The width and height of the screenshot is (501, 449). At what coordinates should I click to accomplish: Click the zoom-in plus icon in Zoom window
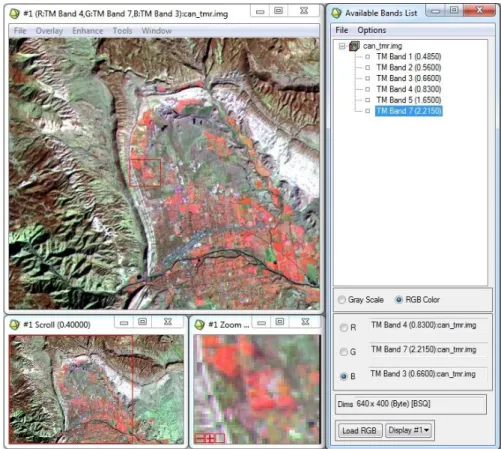coord(210,438)
